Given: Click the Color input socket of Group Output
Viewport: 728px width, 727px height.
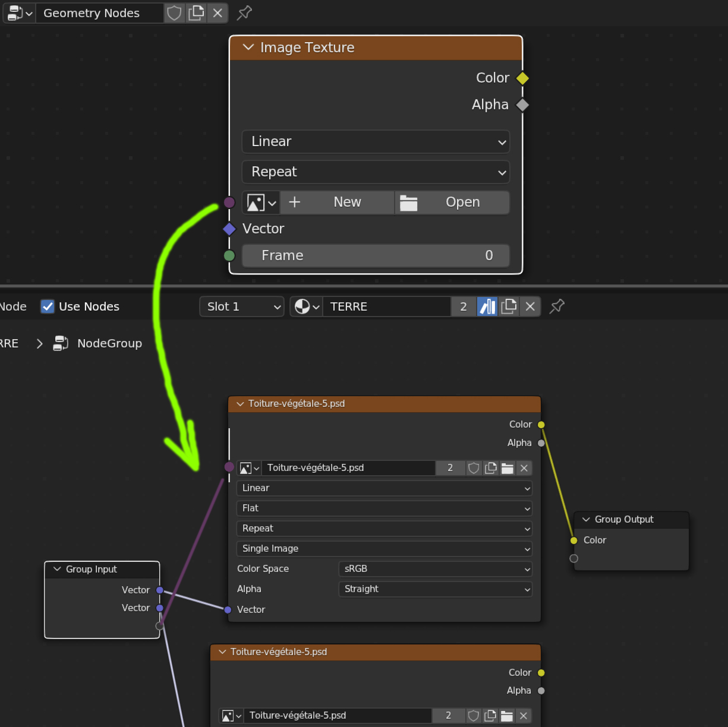Looking at the screenshot, I should [574, 540].
